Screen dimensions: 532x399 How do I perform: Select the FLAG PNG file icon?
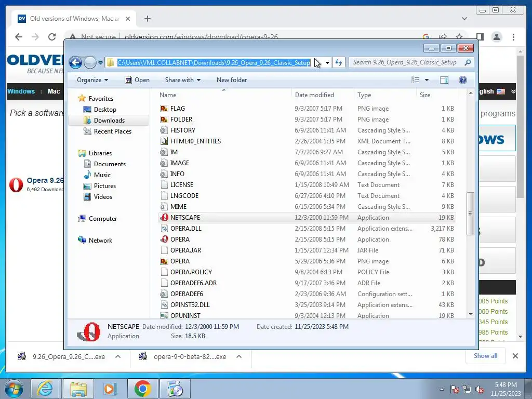coord(164,109)
